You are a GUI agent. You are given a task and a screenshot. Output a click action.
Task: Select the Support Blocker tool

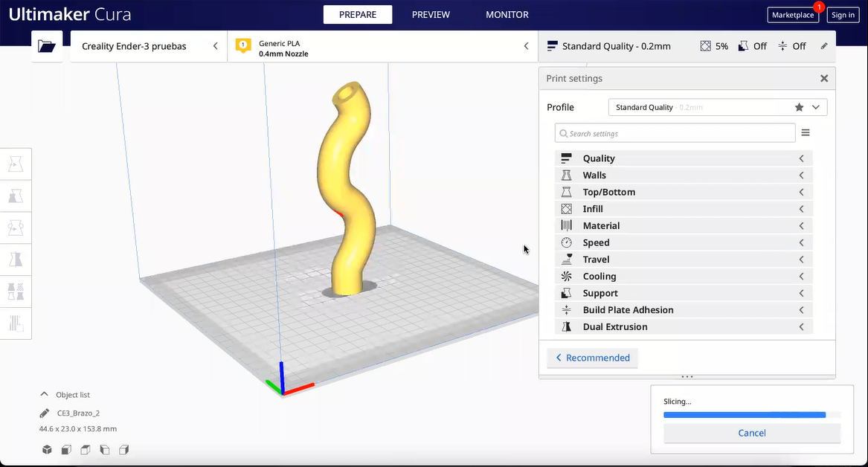[16, 323]
